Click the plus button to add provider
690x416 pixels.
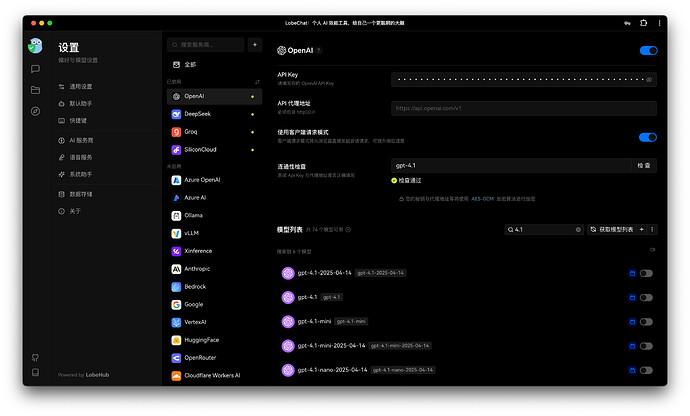tap(255, 45)
